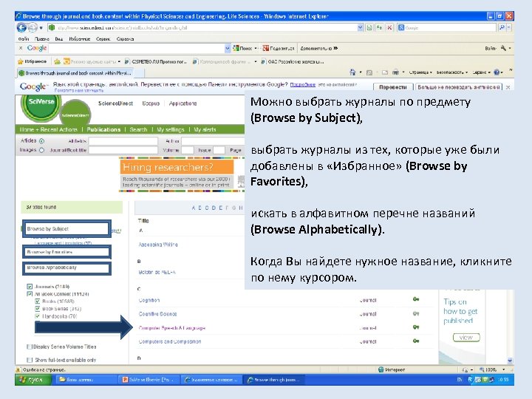Click the key icon for Computers and Composition
The width and height of the screenshot is (532, 399).
tap(416, 341)
